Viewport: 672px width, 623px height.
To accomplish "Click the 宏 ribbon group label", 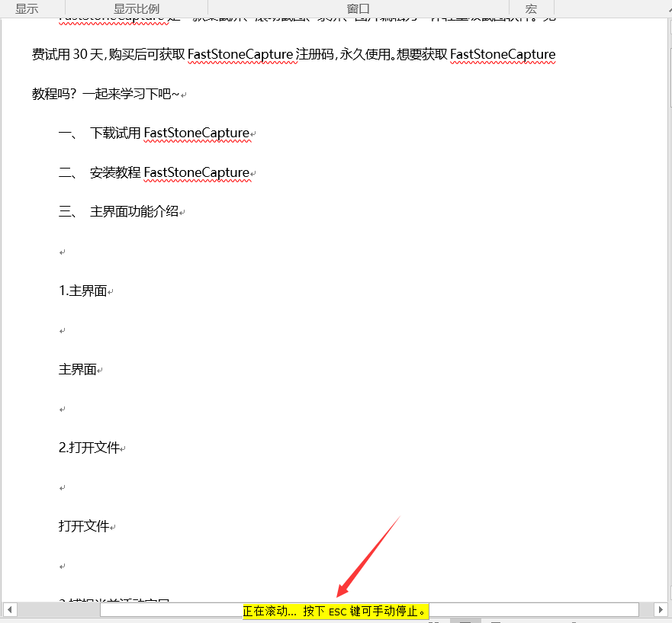I will click(x=531, y=8).
